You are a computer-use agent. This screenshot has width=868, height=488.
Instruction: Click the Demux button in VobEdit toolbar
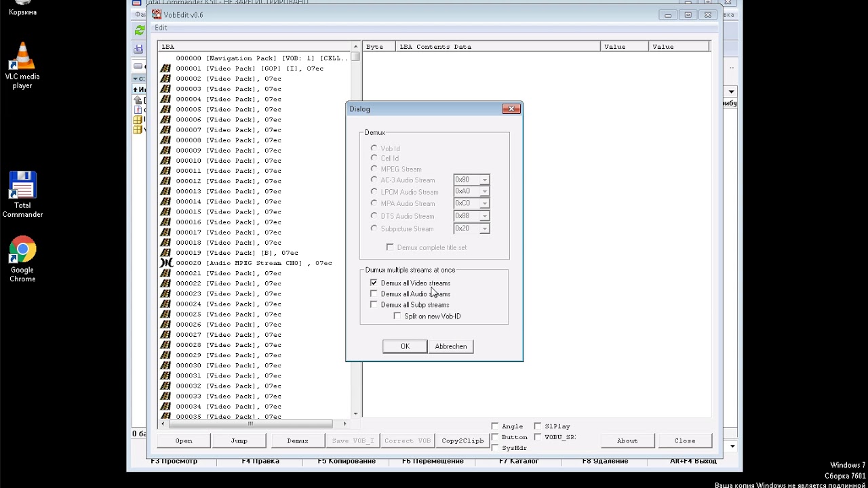pos(298,441)
